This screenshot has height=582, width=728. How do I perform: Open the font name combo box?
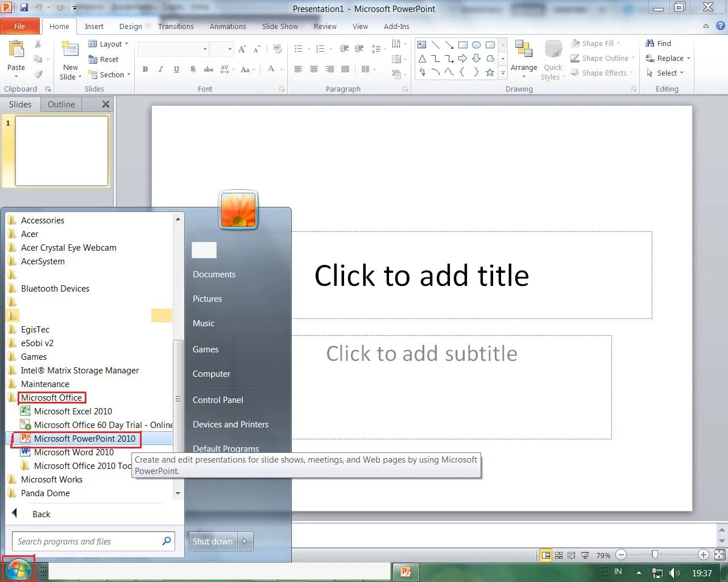pos(173,49)
